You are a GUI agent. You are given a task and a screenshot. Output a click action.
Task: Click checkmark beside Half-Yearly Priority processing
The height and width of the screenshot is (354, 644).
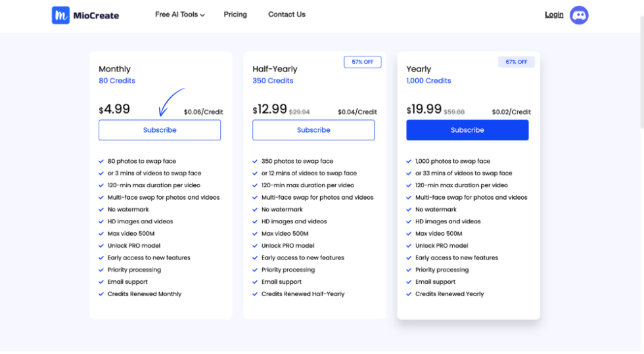point(255,270)
